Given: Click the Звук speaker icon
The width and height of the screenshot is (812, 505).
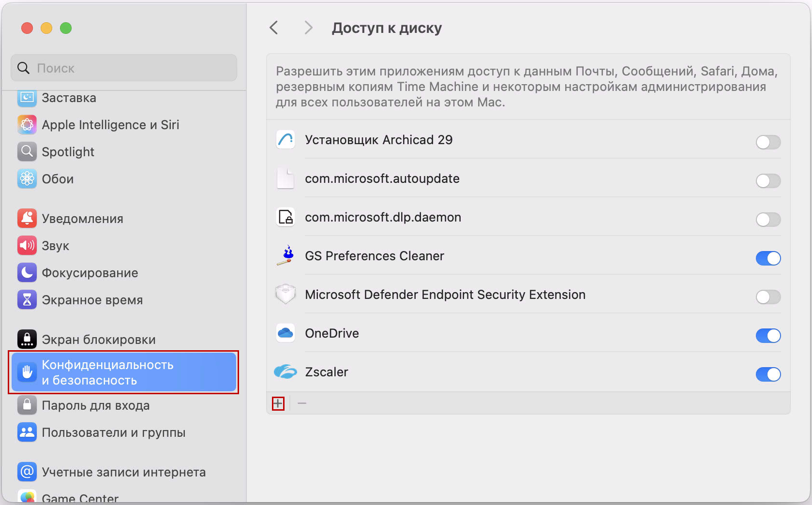Looking at the screenshot, I should [x=27, y=245].
